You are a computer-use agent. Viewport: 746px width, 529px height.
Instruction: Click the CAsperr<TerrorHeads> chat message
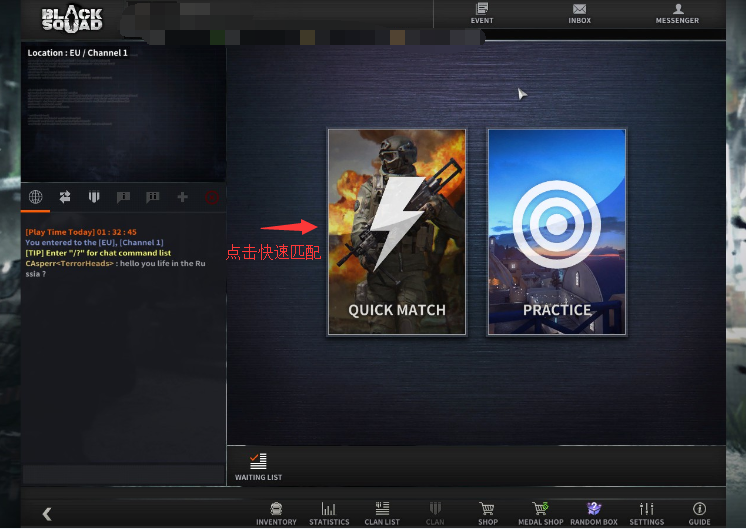pos(115,269)
